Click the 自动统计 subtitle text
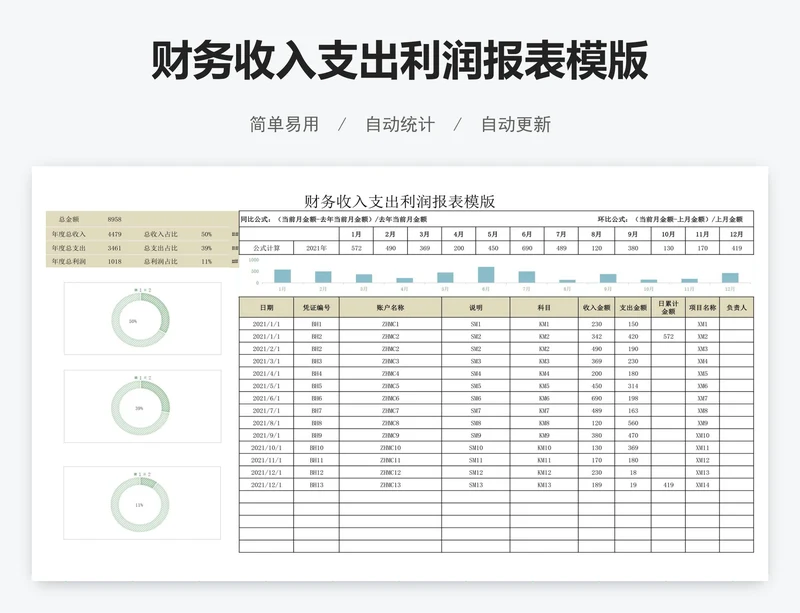 pos(400,125)
